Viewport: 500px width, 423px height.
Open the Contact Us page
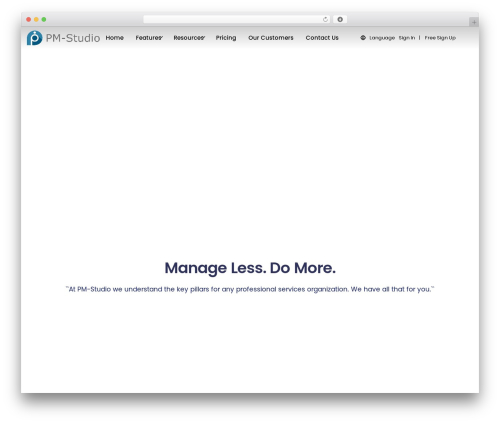(x=322, y=38)
